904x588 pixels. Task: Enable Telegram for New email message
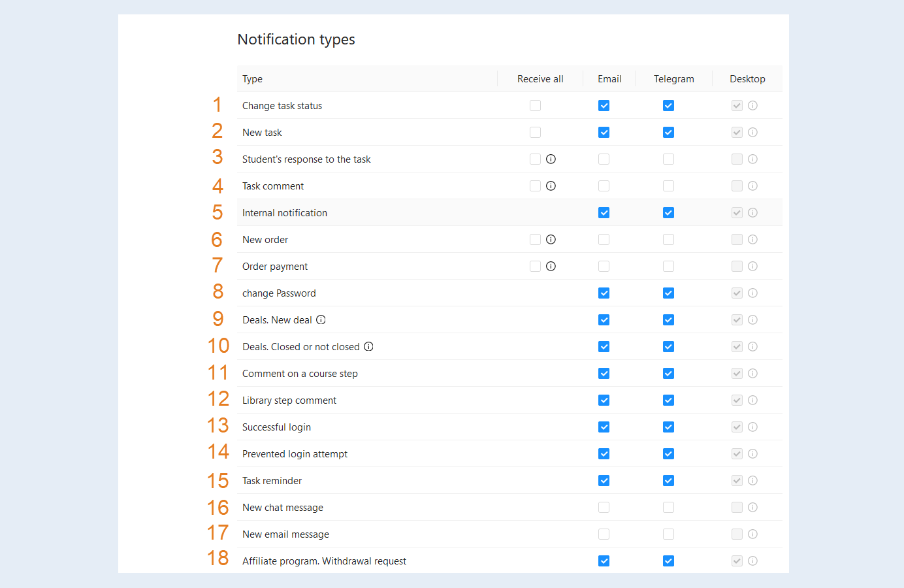pos(668,534)
